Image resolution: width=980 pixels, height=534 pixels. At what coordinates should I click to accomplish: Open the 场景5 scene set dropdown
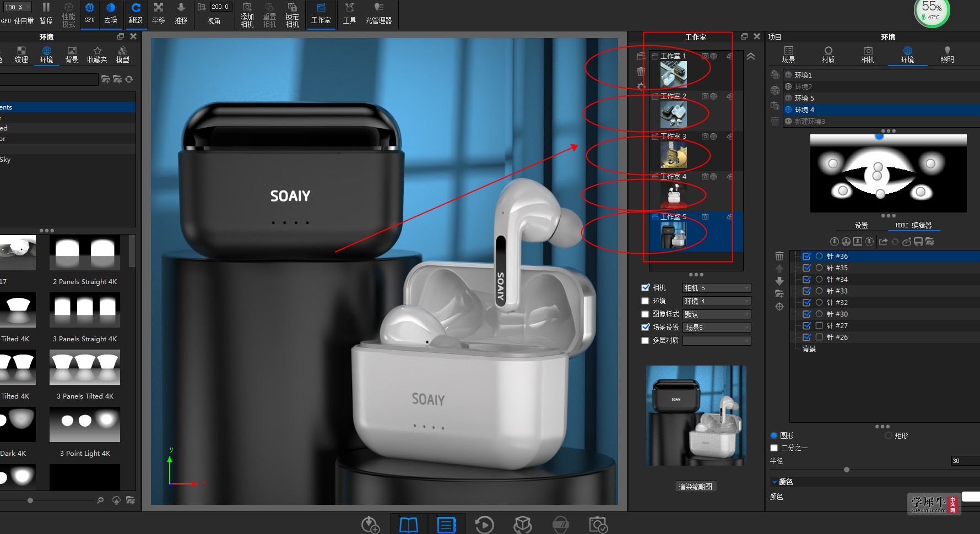[x=717, y=328]
